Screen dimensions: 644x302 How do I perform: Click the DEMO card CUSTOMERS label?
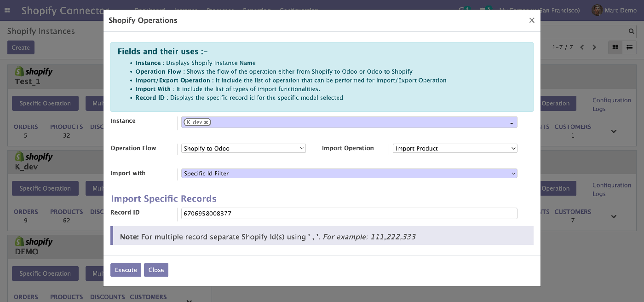(148, 297)
